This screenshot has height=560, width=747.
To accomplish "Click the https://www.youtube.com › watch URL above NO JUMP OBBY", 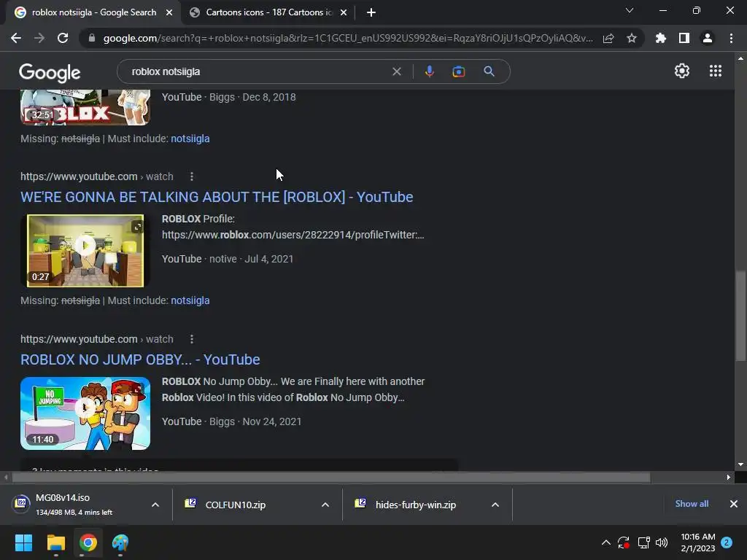I will 97,339.
